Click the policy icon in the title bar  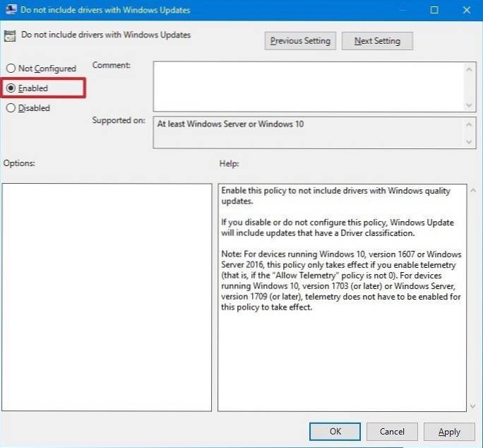(11, 10)
